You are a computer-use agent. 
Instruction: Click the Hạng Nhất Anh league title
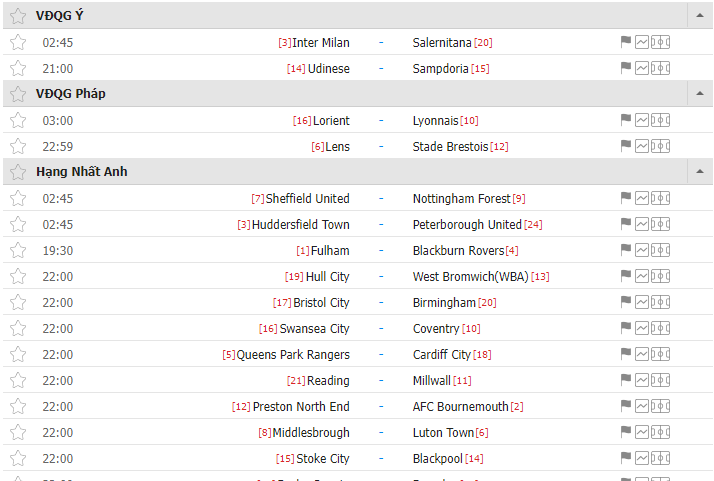(82, 172)
